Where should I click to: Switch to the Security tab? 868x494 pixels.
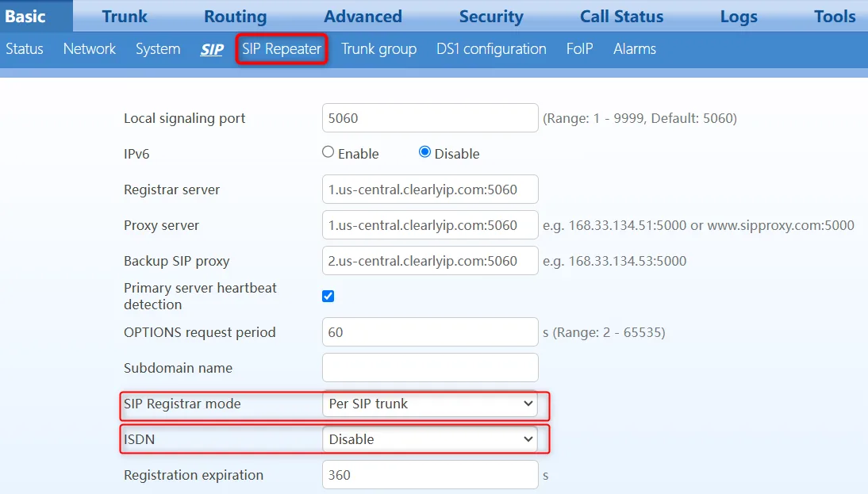pos(491,16)
